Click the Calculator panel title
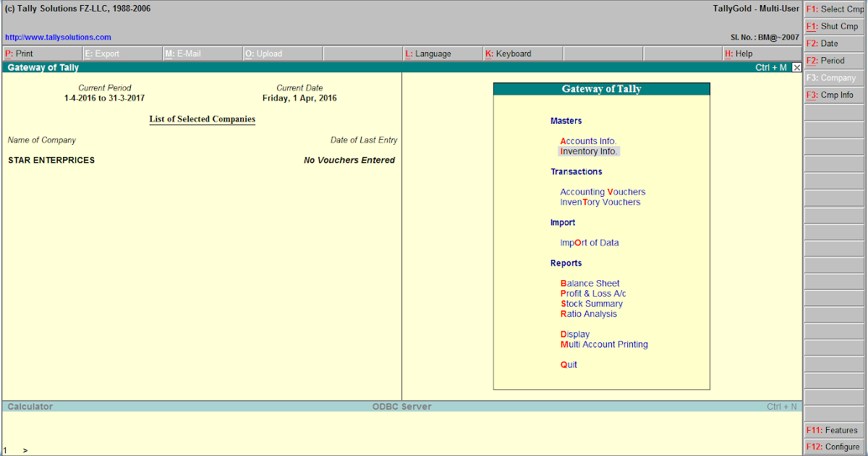Image resolution: width=868 pixels, height=456 pixels. (x=30, y=407)
